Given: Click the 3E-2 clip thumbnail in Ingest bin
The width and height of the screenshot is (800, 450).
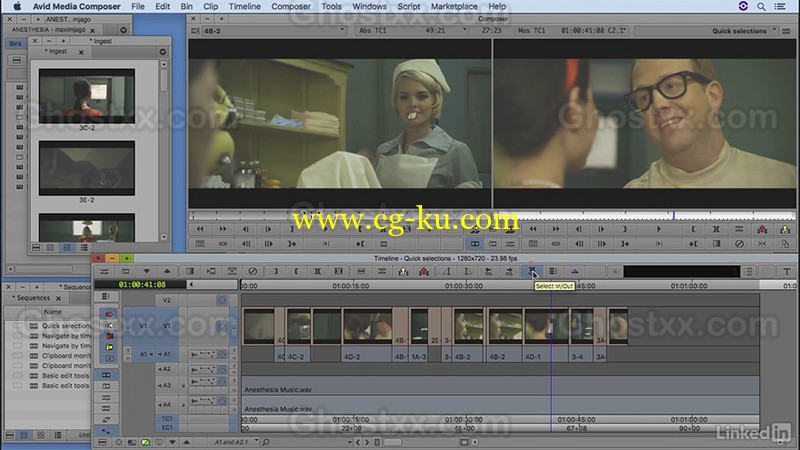Looking at the screenshot, I should pos(87,168).
